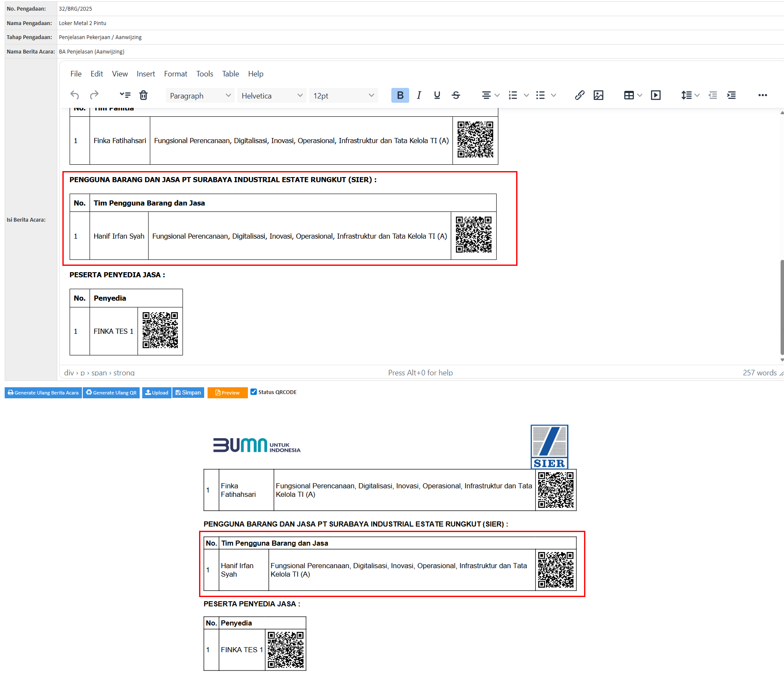Click the editor vertical scrollbar thumb
The height and width of the screenshot is (676, 784).
click(x=782, y=307)
